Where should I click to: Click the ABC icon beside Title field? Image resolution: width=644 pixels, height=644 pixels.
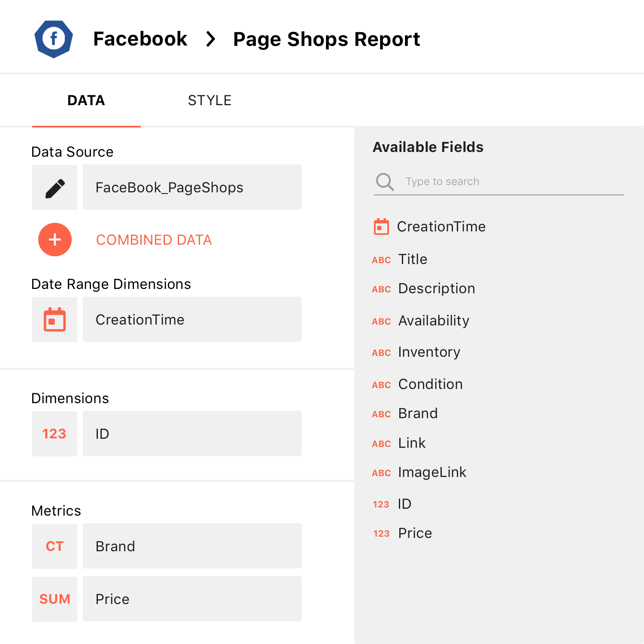(381, 260)
